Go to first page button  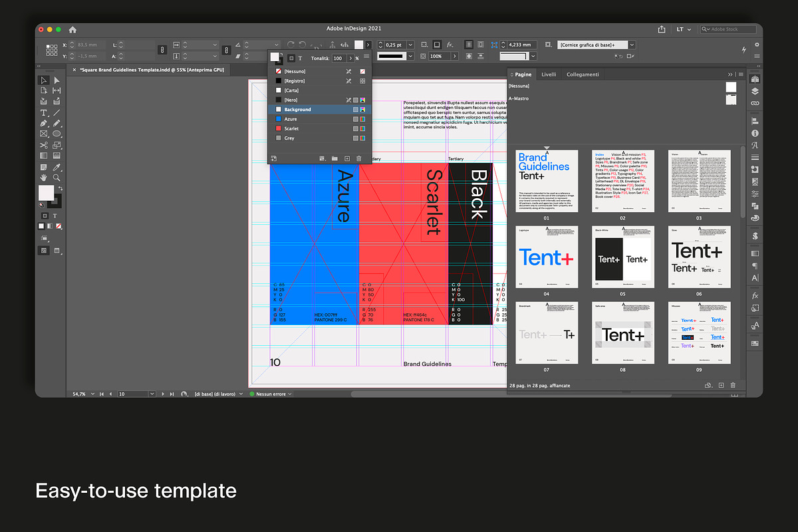(102, 394)
